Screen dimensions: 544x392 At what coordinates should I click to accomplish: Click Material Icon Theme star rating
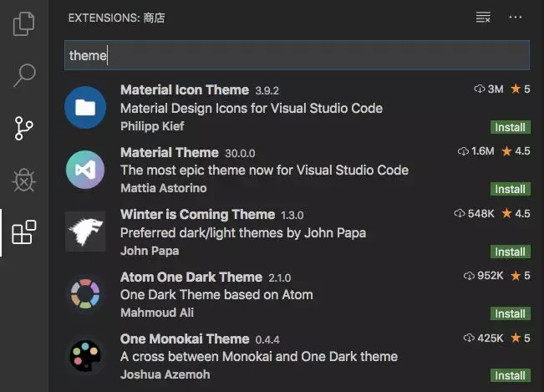coord(520,89)
